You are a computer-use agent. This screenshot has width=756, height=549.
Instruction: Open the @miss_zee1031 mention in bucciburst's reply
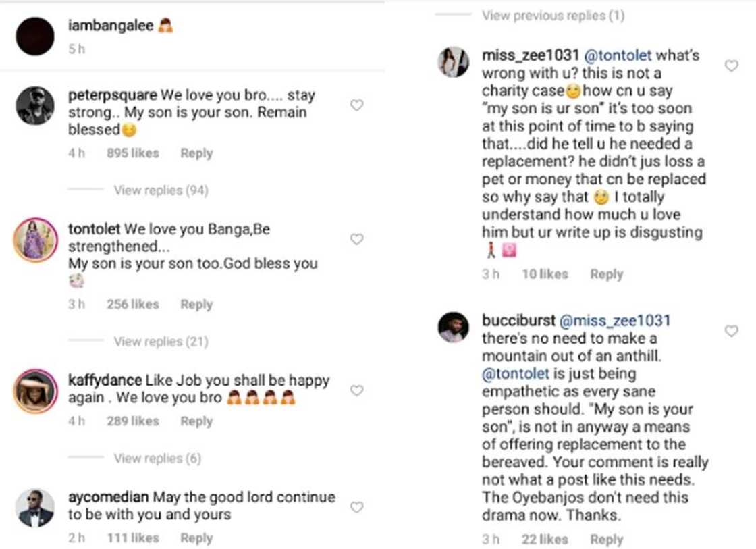615,321
